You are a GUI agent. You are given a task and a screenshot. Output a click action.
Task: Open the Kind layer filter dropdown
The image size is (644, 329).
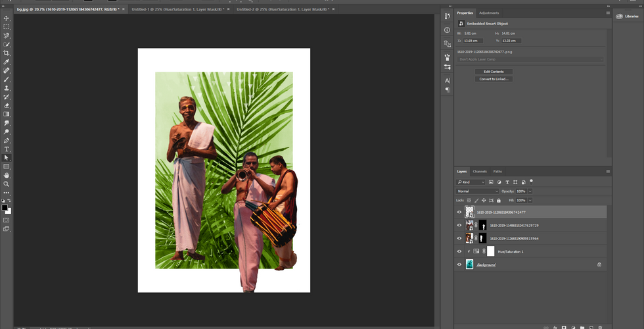(x=471, y=182)
